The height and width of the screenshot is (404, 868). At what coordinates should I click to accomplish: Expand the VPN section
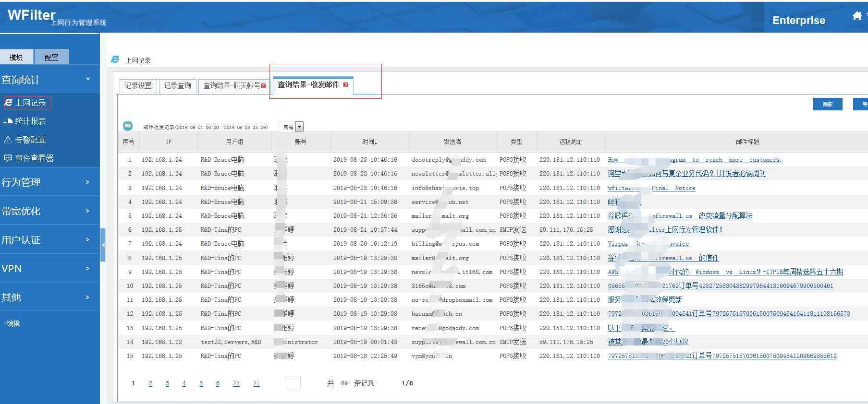(49, 268)
